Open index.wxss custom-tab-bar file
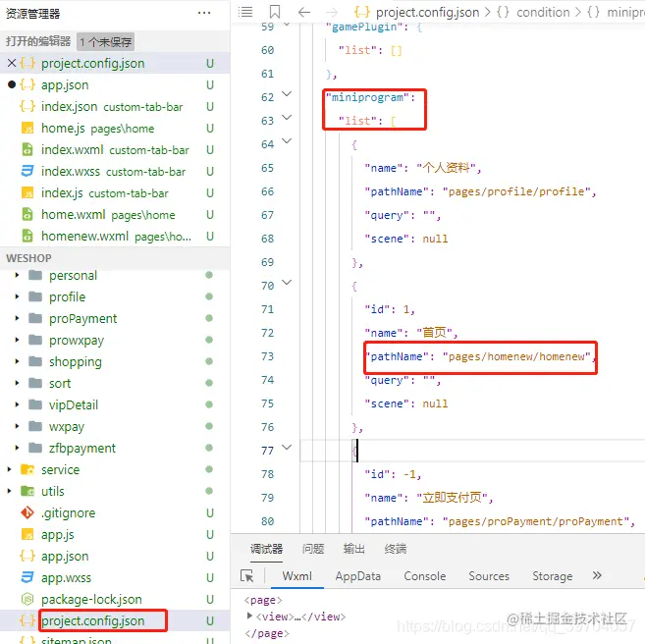Viewport: 645px width, 644px height. tap(114, 172)
